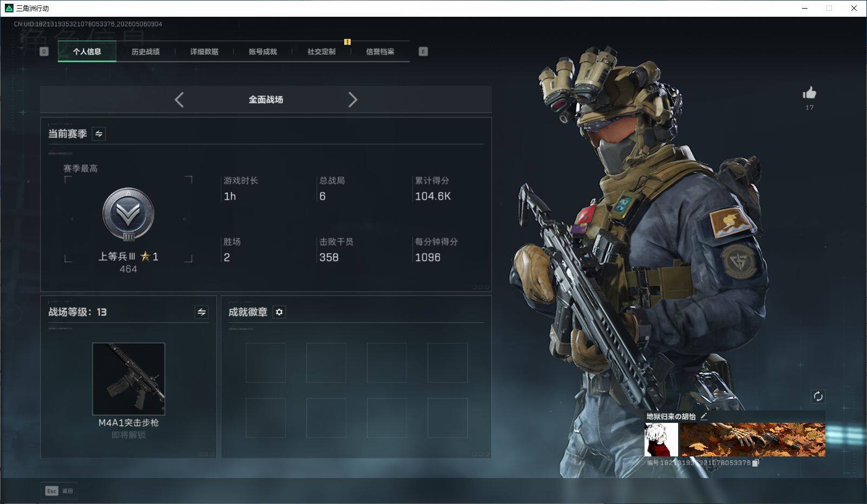Click the Esc 返回 back button

[59, 491]
